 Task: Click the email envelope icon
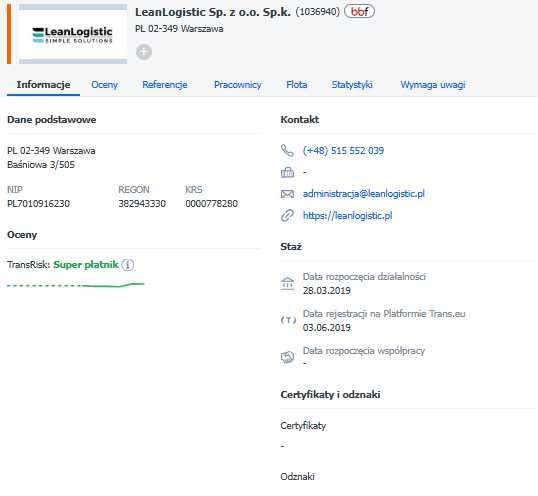[x=287, y=194]
